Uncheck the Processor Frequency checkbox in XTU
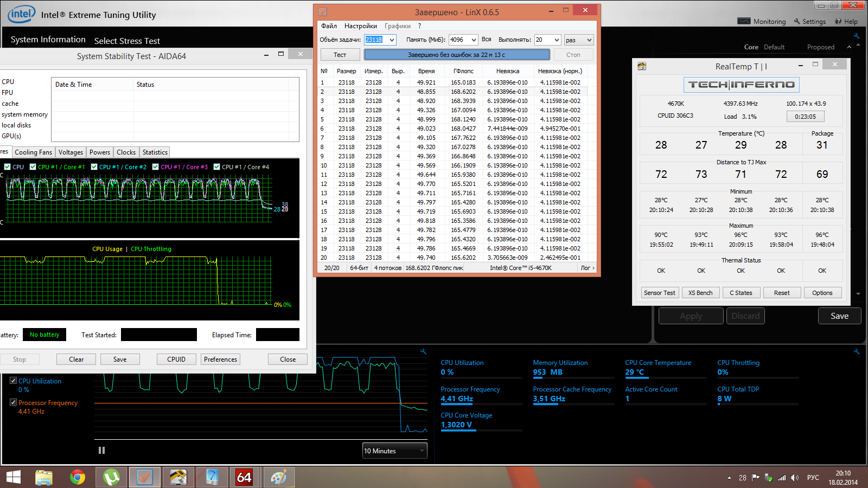This screenshot has width=868, height=488. (14, 402)
